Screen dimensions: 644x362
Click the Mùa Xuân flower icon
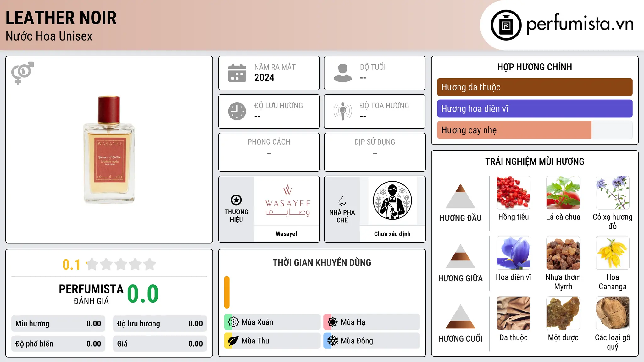click(233, 322)
